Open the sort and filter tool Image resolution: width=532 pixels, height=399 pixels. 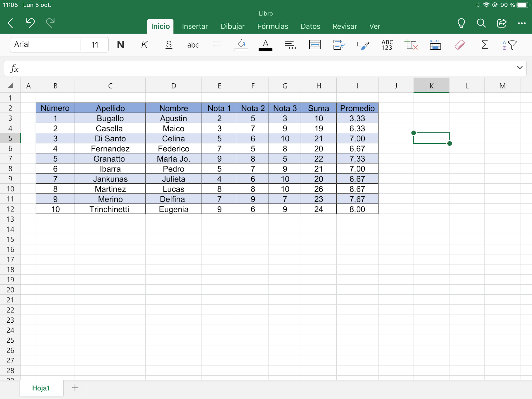pos(509,45)
